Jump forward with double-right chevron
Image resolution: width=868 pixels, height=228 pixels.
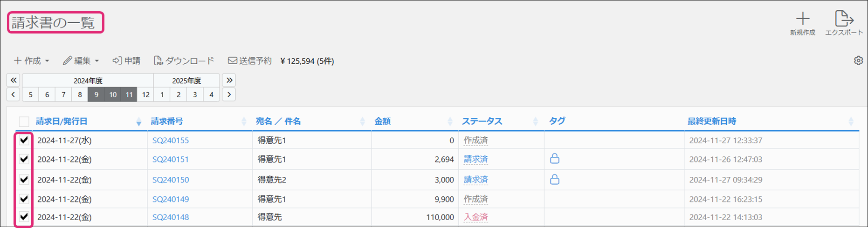[229, 80]
